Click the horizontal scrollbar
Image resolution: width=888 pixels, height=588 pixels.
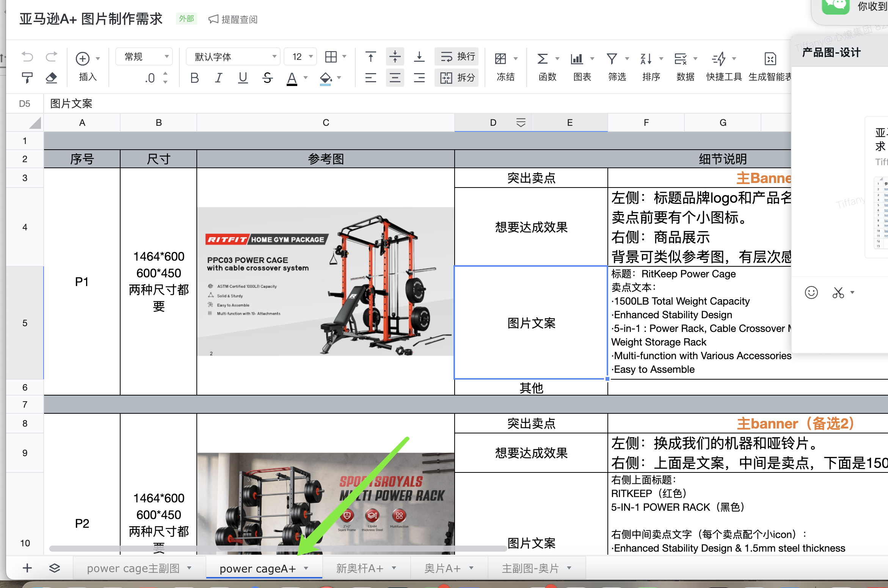pyautogui.click(x=278, y=548)
